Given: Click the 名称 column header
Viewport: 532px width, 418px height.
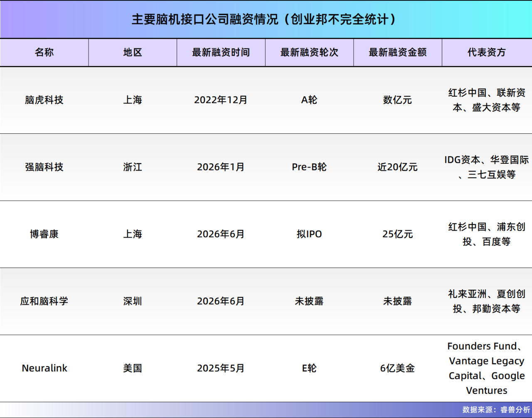Looking at the screenshot, I should 44,52.
